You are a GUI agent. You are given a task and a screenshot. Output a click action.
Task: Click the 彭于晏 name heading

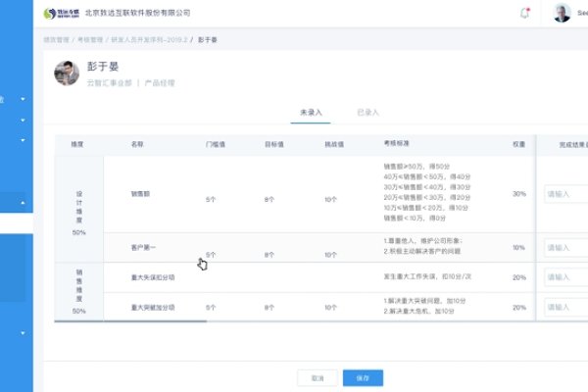[x=103, y=67]
